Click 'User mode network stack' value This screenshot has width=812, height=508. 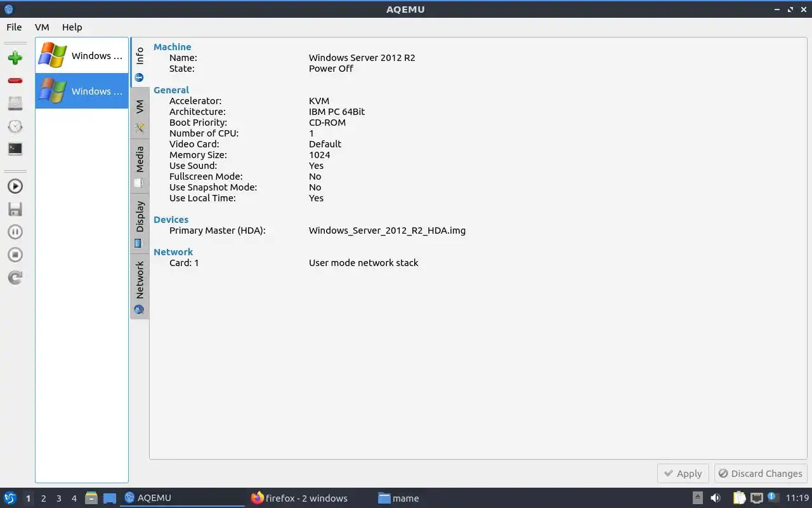tap(363, 263)
